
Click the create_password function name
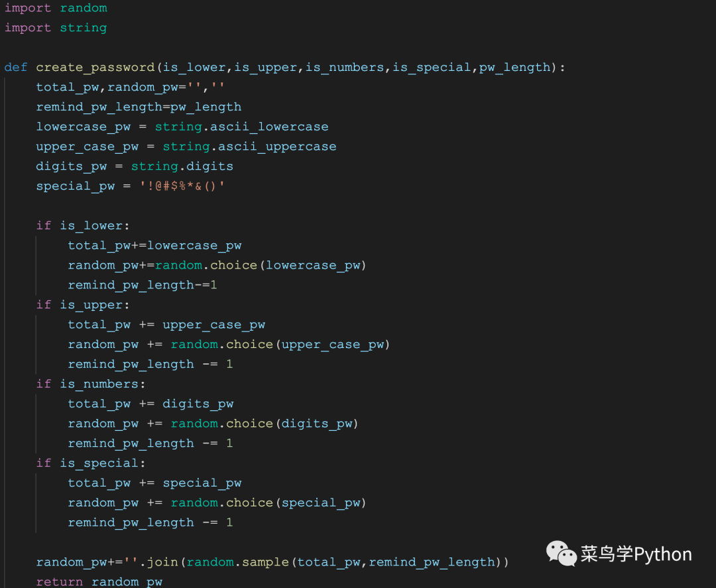[95, 68]
